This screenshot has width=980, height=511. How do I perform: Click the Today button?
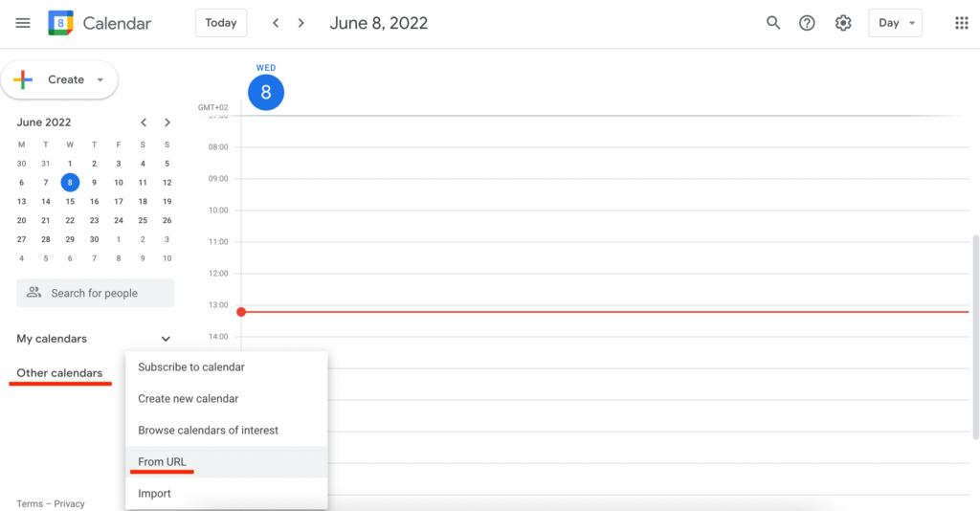click(x=221, y=23)
